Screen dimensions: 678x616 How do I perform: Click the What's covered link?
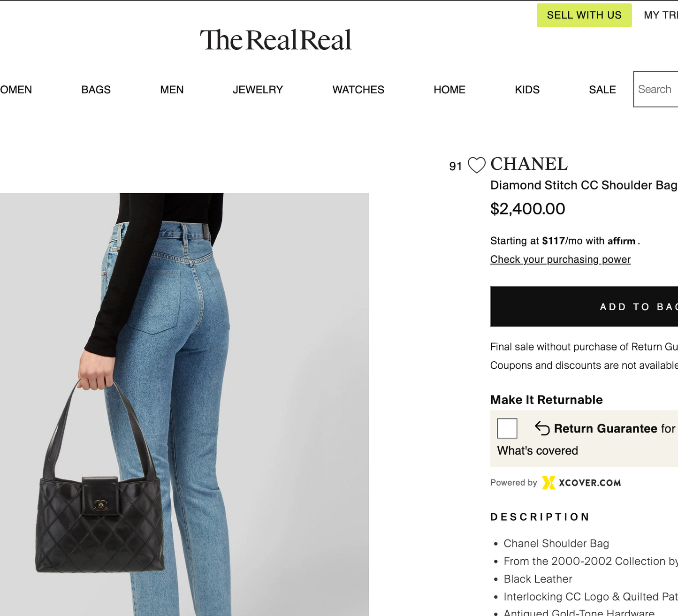pos(538,450)
